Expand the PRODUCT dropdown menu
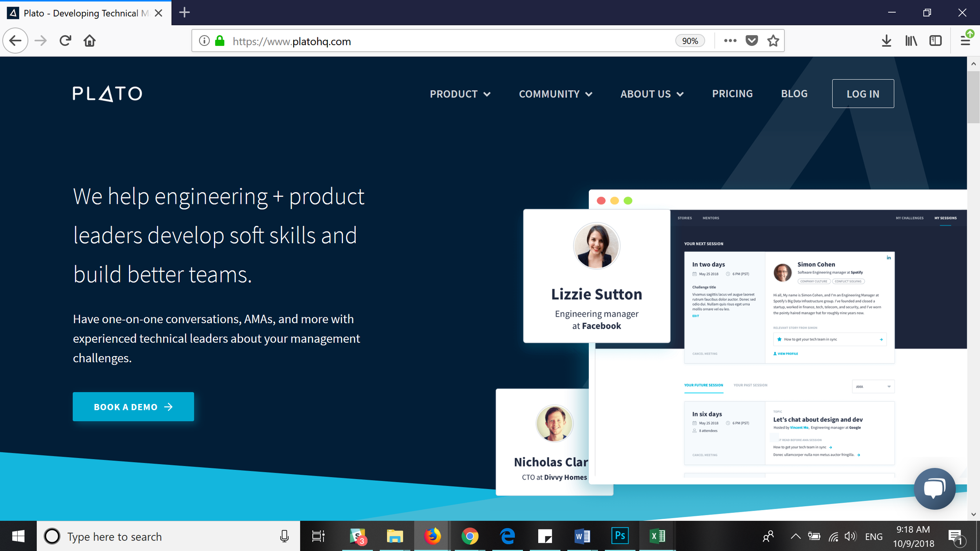 tap(460, 94)
